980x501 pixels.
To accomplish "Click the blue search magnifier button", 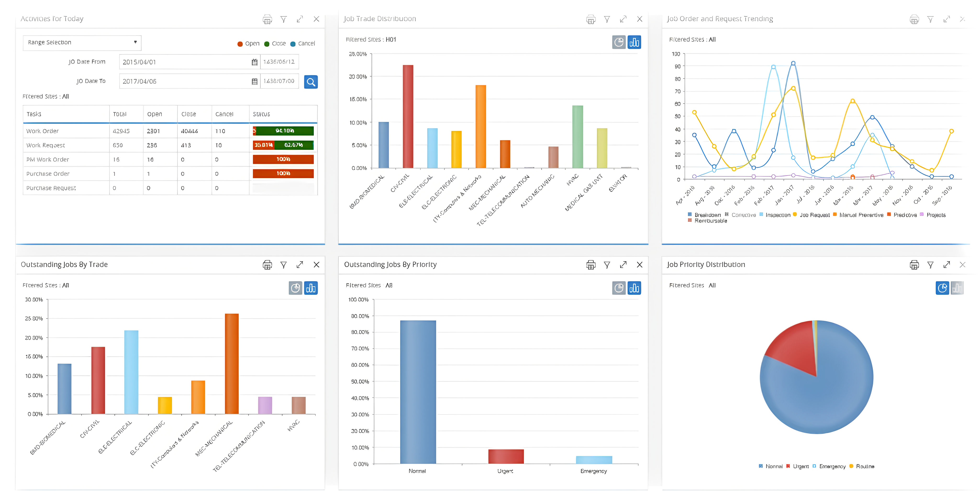I will coord(310,82).
